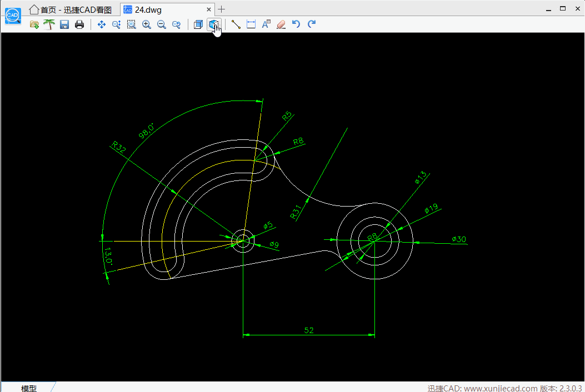Toggle the shaded blue cube view mode

point(214,24)
